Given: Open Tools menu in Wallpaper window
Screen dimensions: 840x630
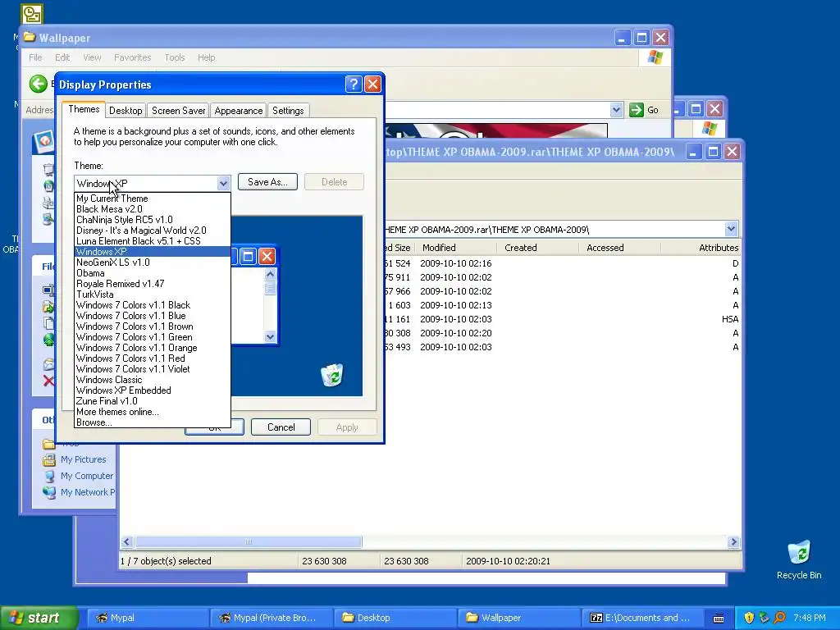Looking at the screenshot, I should click(x=175, y=57).
